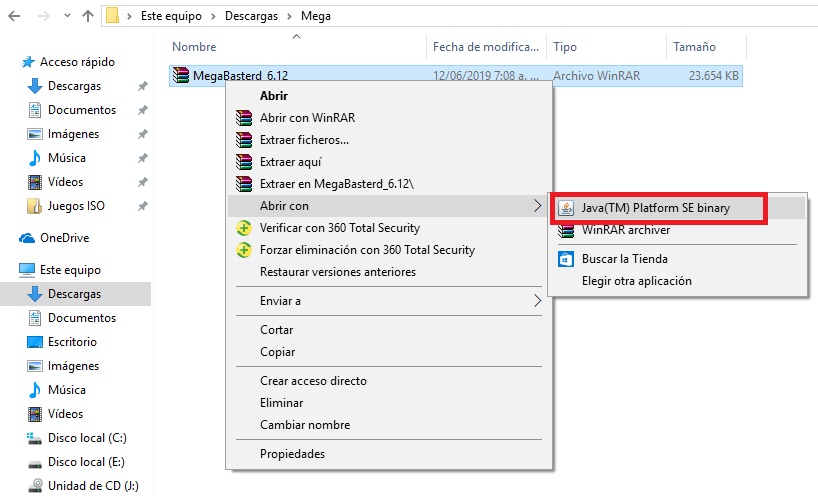Open Escritorio in the sidebar
Screen dimensions: 818x496
tap(72, 342)
